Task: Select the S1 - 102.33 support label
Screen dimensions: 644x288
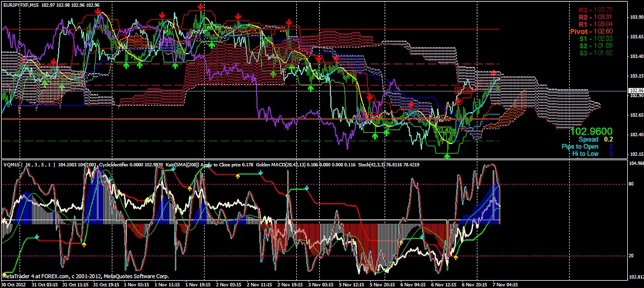Action: pyautogui.click(x=595, y=39)
